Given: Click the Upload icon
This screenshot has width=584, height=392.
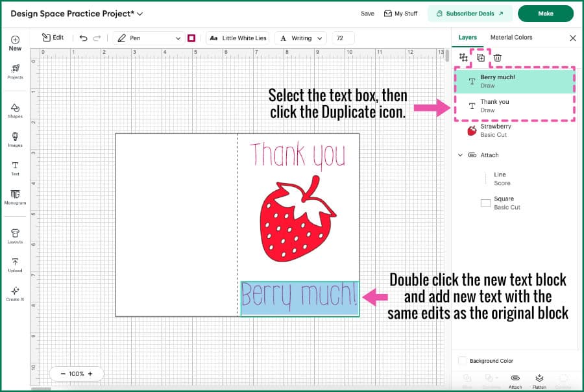Looking at the screenshot, I should pyautogui.click(x=16, y=262).
